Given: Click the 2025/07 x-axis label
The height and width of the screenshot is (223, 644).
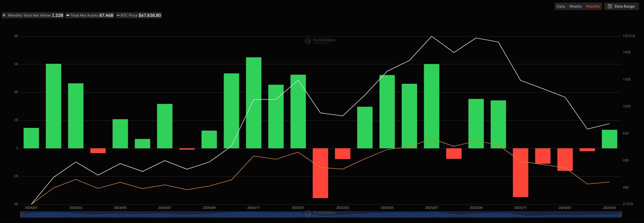Looking at the screenshot, I should 431,208.
